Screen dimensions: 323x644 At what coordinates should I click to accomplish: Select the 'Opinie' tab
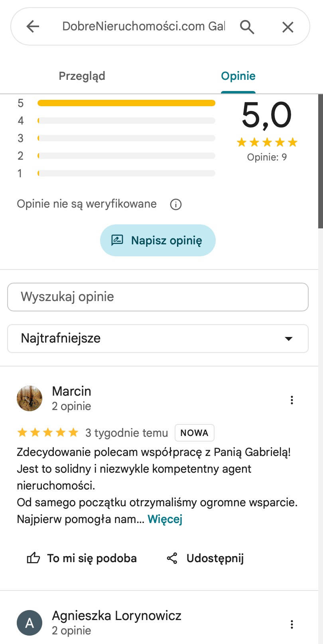point(238,76)
